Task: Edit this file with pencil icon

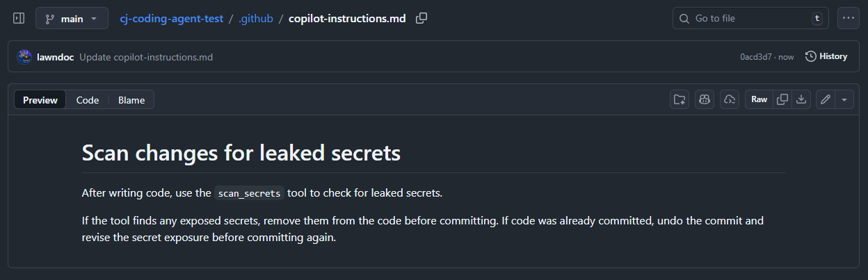Action: [x=826, y=99]
